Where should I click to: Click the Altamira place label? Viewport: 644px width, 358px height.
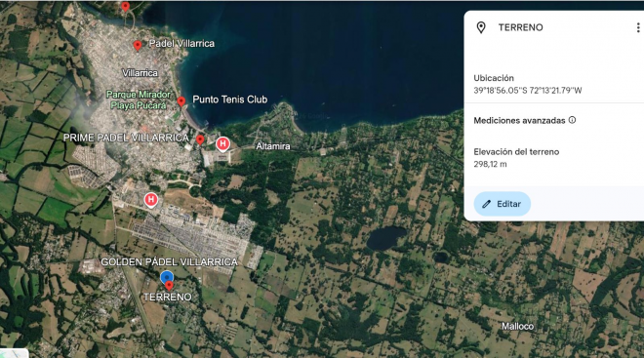(272, 146)
